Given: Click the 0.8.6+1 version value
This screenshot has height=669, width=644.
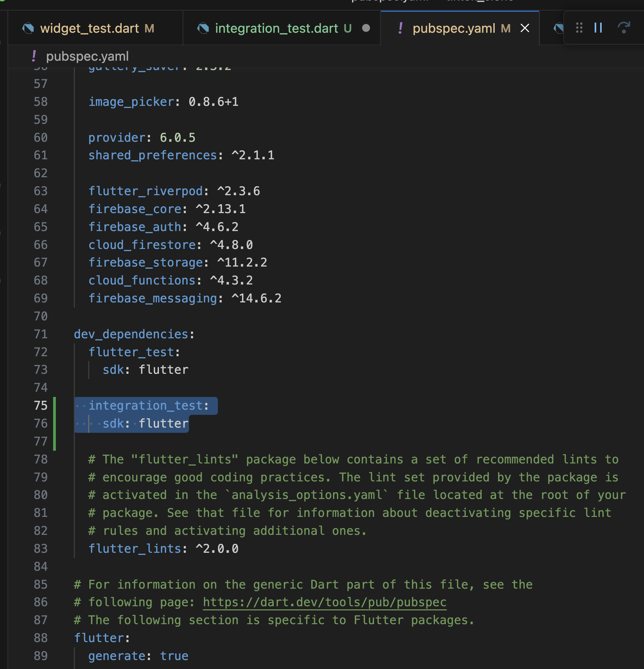Looking at the screenshot, I should tap(213, 102).
